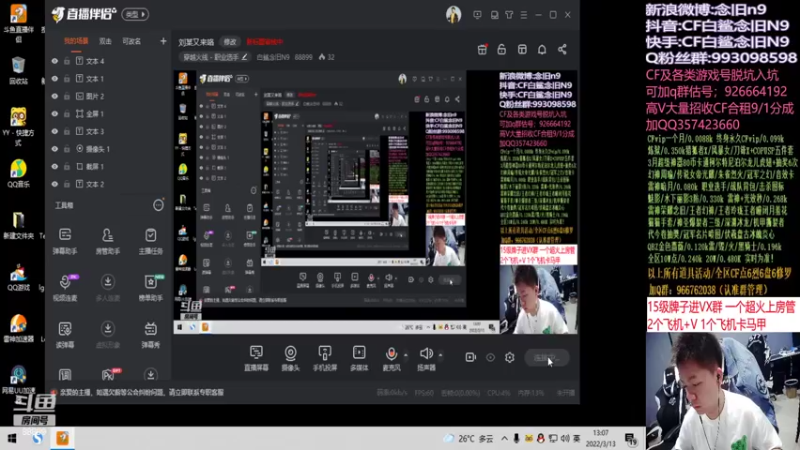Hide the 截屏 1 source
The width and height of the screenshot is (800, 450).
coord(55,166)
